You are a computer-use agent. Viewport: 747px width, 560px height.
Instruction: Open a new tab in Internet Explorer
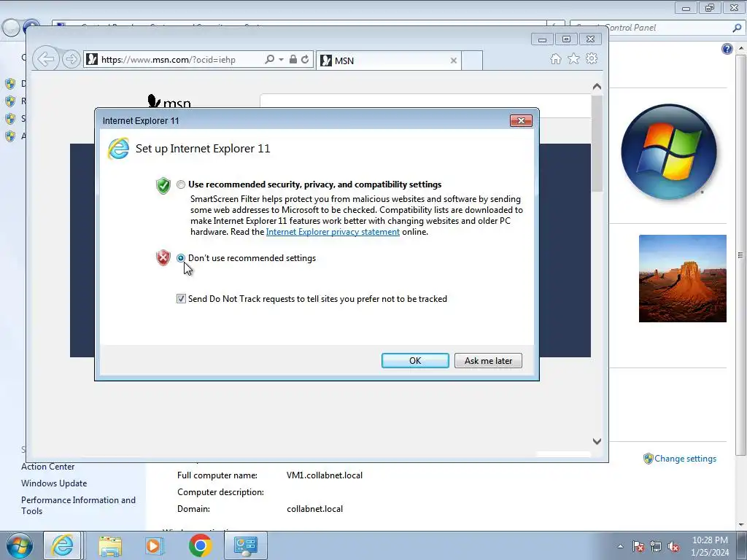[x=472, y=61]
